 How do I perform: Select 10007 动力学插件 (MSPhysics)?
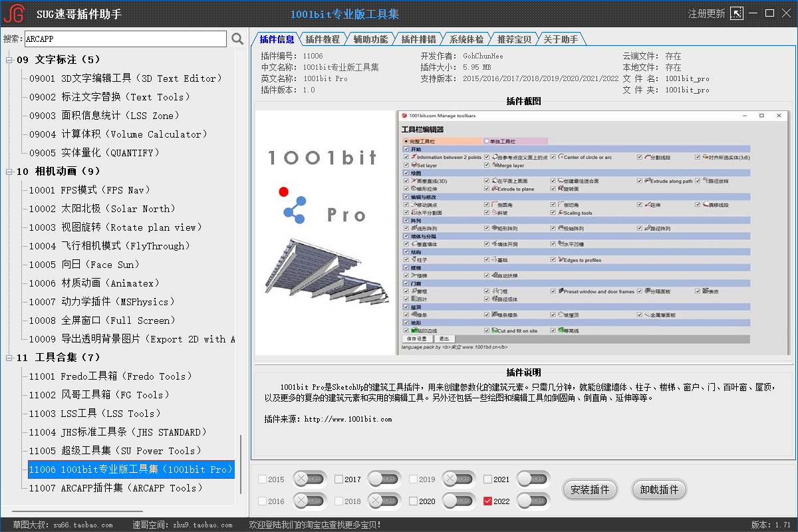[102, 302]
